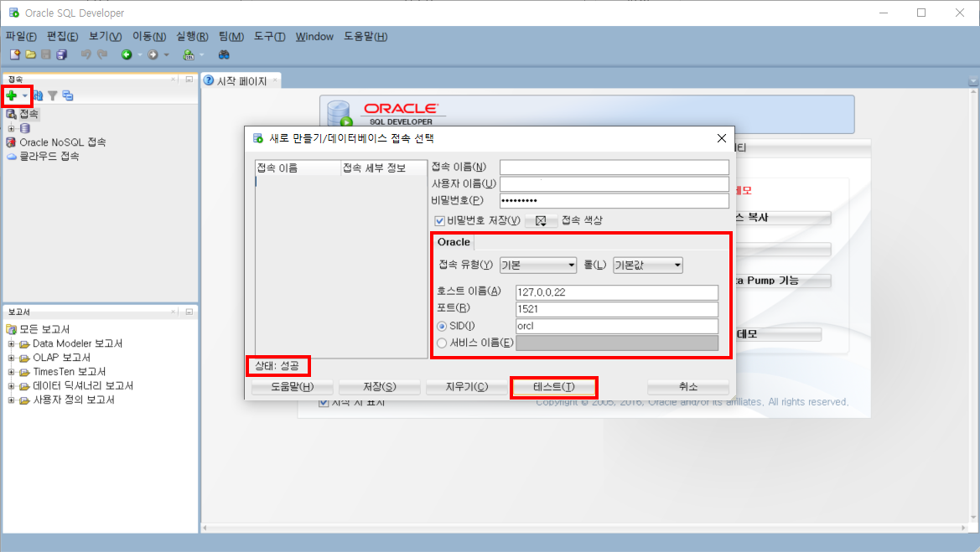Click the 접속 이름(N) input field

coord(614,168)
